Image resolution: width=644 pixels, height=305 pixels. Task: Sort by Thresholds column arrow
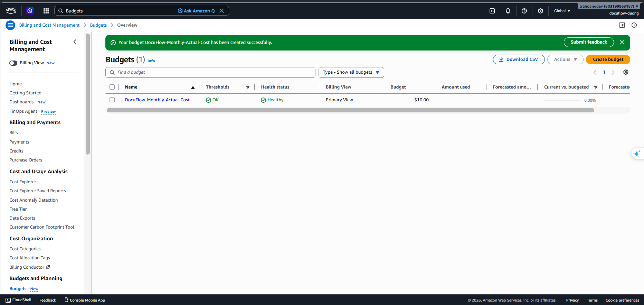coord(248,87)
